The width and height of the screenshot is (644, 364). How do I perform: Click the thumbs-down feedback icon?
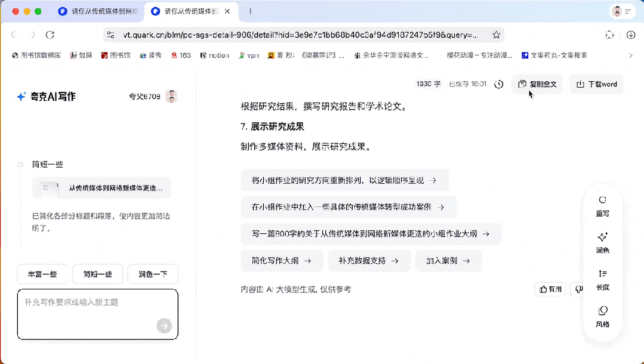(578, 289)
